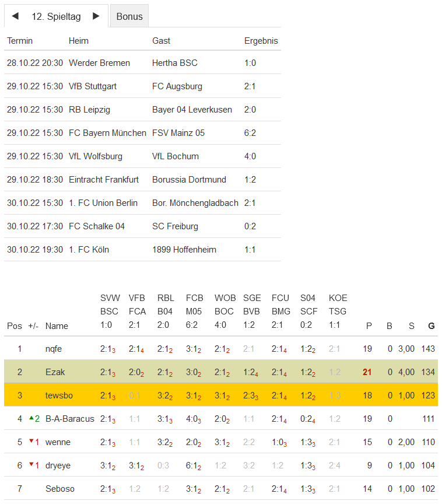Open player nqfe's profile name
This screenshot has height=504, width=442.
coord(54,349)
